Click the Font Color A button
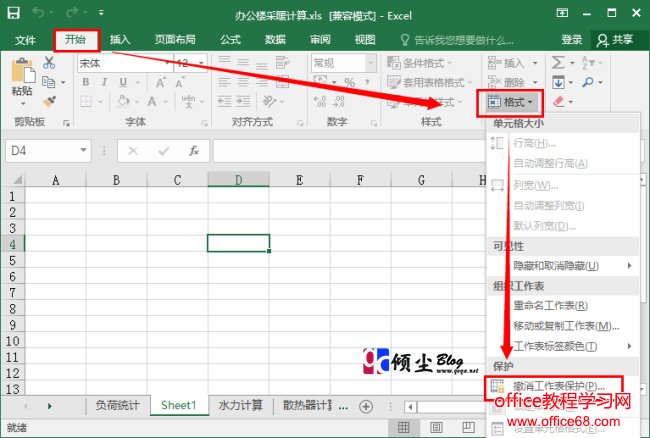The height and width of the screenshot is (438, 650). pyautogui.click(x=152, y=101)
